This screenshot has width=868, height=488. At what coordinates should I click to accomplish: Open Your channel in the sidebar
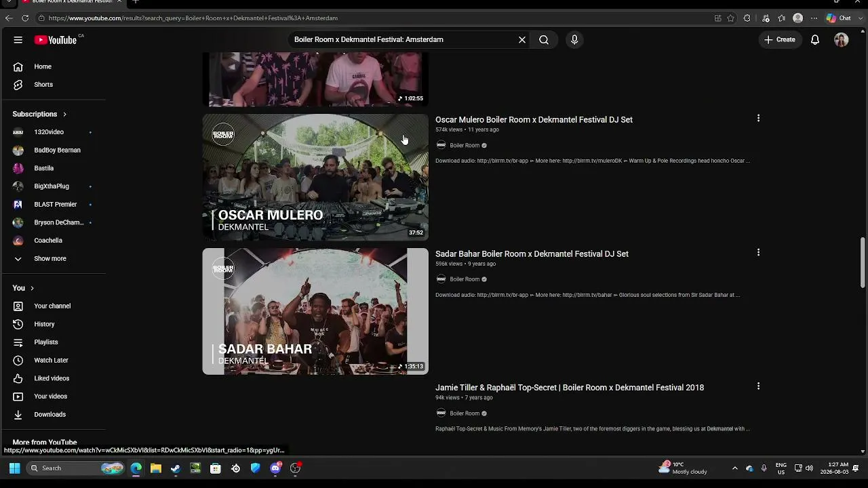click(x=53, y=306)
